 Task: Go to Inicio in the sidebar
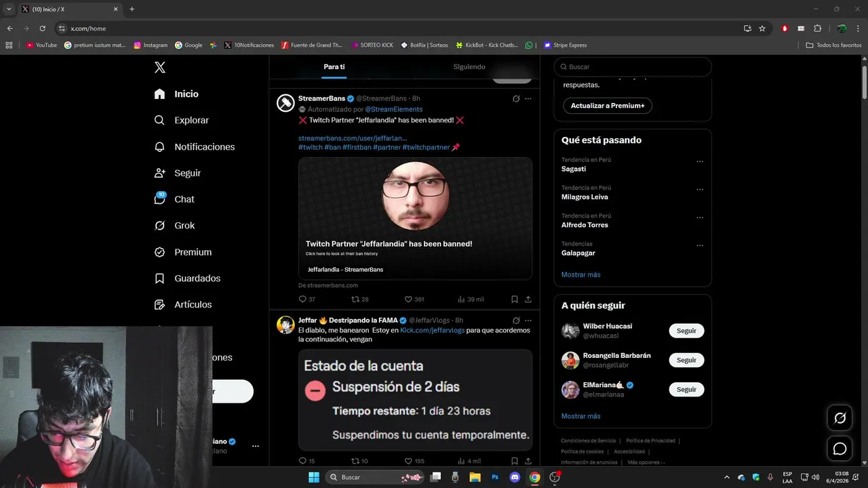pos(176,94)
